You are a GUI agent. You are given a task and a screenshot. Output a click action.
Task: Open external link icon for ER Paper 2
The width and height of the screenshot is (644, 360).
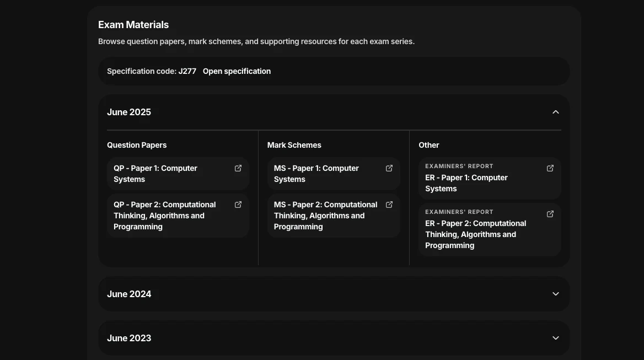pyautogui.click(x=550, y=214)
